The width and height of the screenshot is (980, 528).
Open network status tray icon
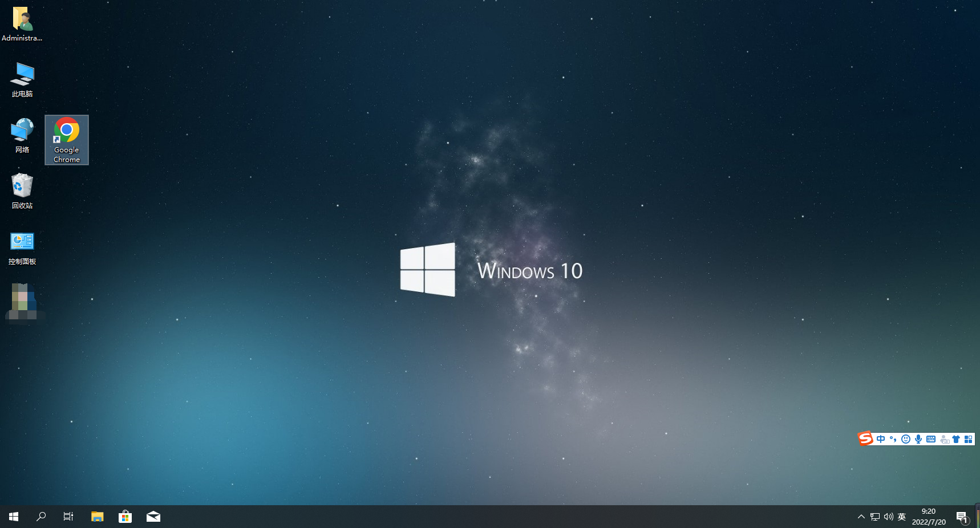[x=875, y=517]
